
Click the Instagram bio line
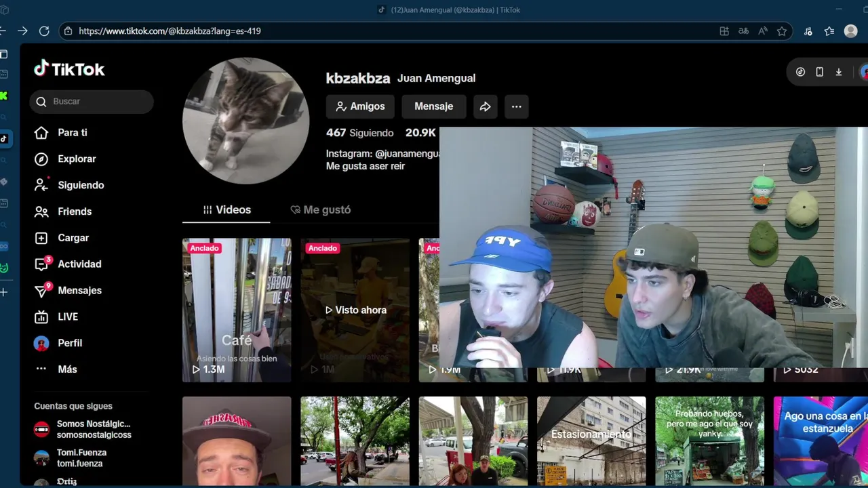click(x=382, y=154)
